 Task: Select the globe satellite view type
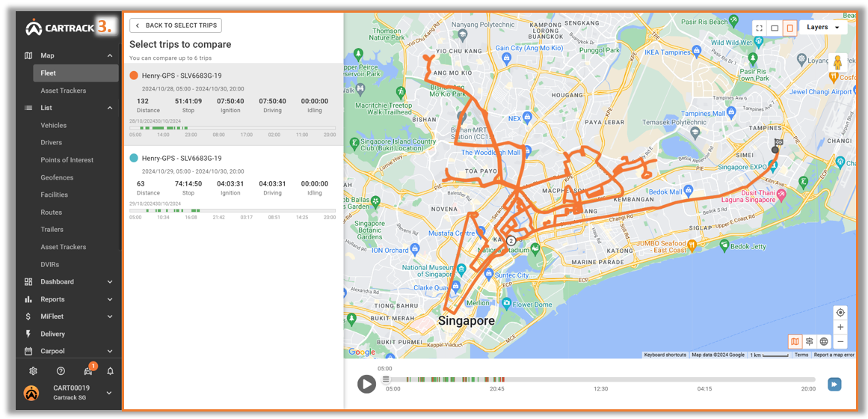(824, 341)
